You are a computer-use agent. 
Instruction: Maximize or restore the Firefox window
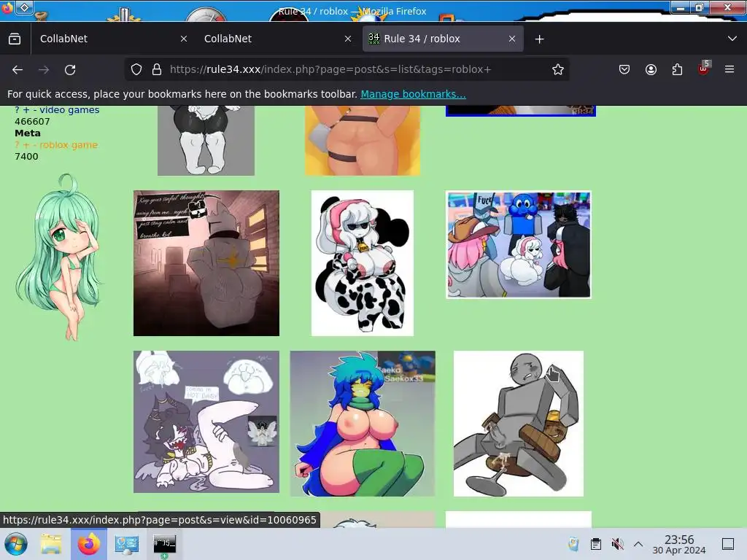coord(700,7)
